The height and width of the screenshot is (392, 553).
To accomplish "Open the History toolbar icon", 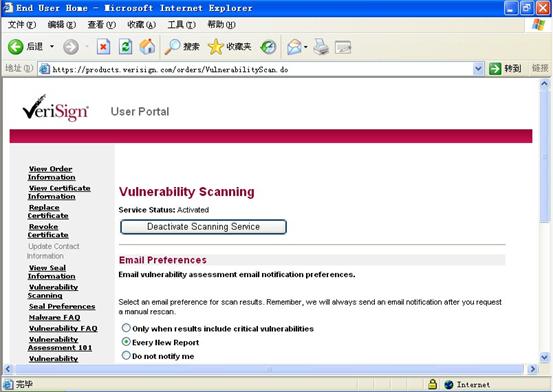I will 268,47.
